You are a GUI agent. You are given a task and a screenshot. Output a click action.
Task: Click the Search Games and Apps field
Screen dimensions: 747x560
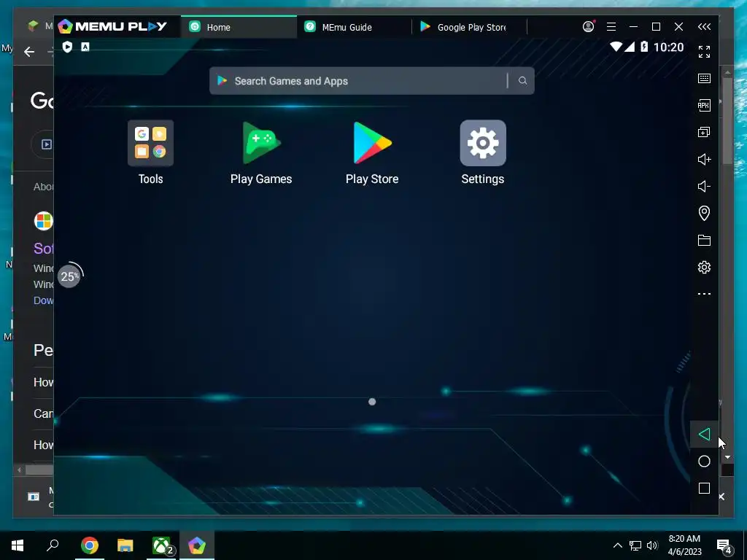371,80
